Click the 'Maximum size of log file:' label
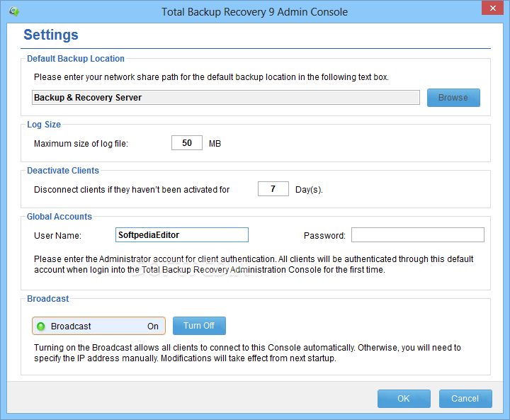Viewport: 510px width, 420px height. click(81, 144)
